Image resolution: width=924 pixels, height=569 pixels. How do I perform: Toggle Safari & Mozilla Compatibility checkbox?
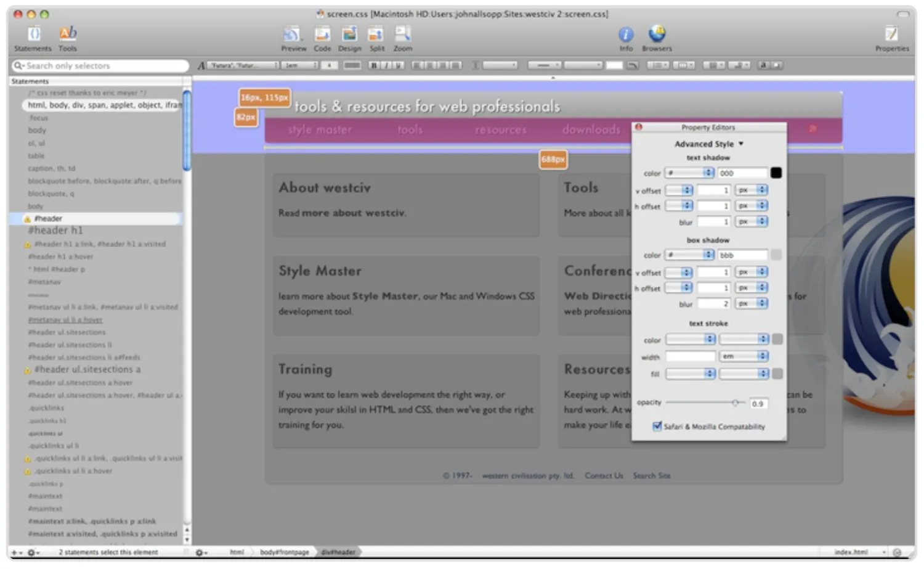coord(657,427)
